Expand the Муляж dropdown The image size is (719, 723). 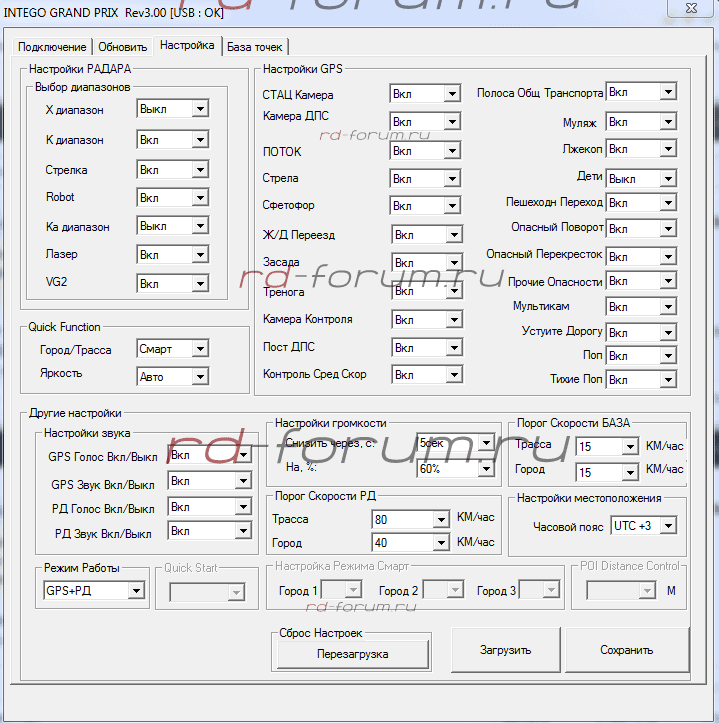tap(642, 122)
